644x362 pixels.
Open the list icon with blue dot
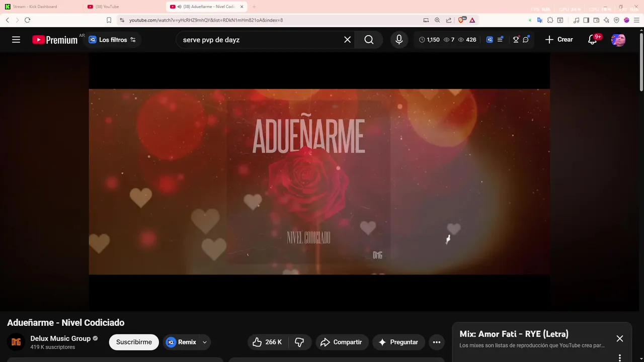[x=500, y=40]
